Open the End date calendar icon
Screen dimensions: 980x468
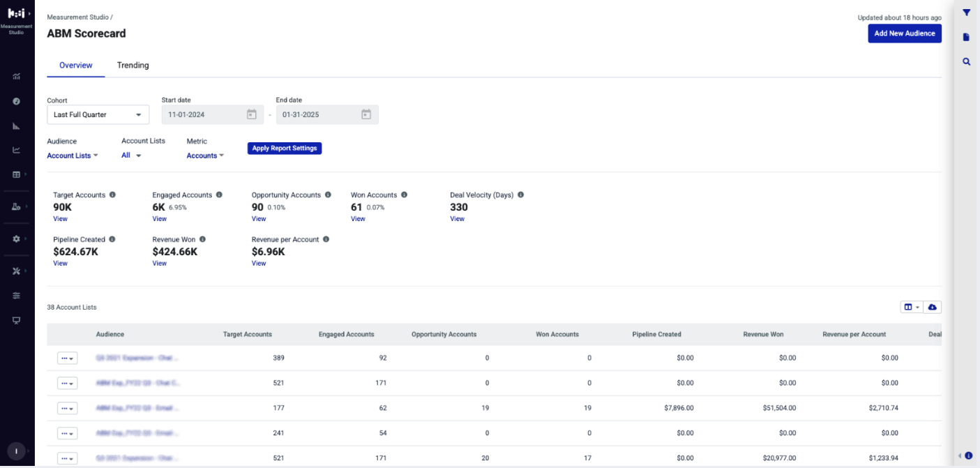(x=366, y=114)
